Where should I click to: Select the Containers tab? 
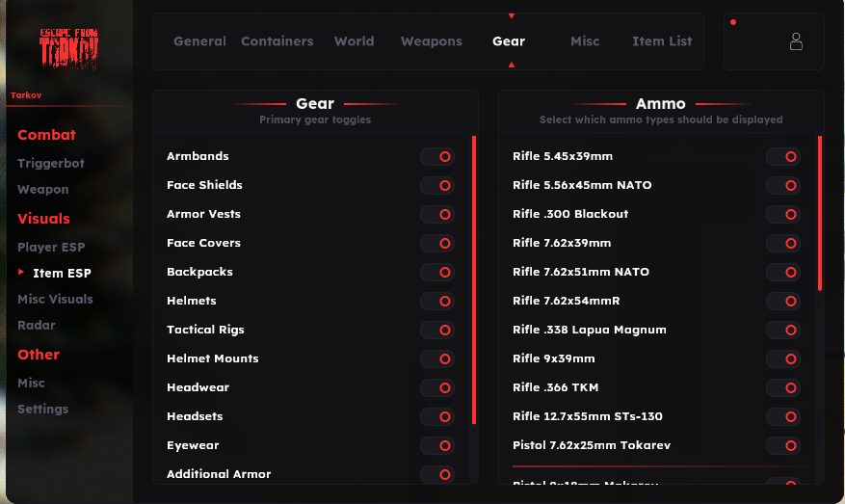[x=277, y=41]
